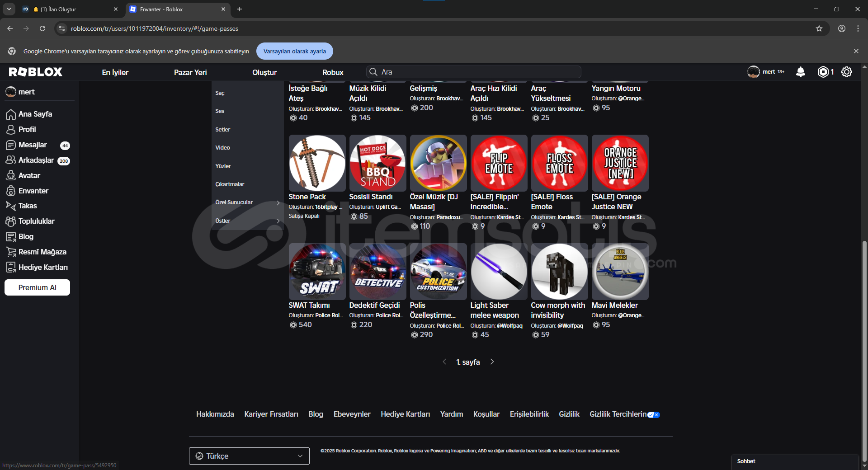
Task: Open Hediye Kartları gift card icon
Action: pos(11,268)
